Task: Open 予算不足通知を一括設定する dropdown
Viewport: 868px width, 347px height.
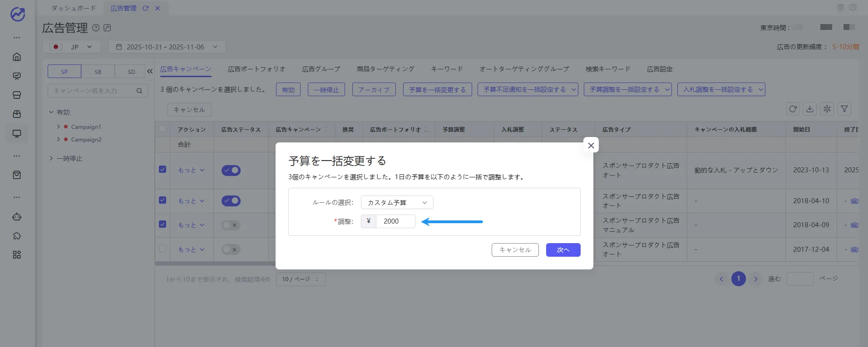Action: pos(528,89)
